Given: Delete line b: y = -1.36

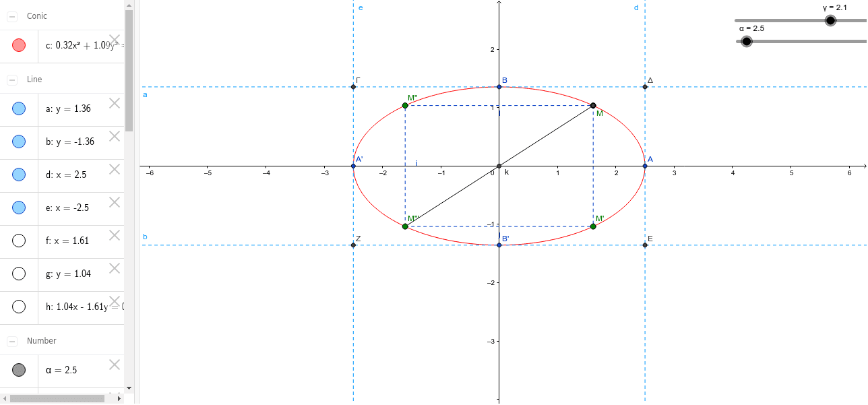Looking at the screenshot, I should 115,136.
